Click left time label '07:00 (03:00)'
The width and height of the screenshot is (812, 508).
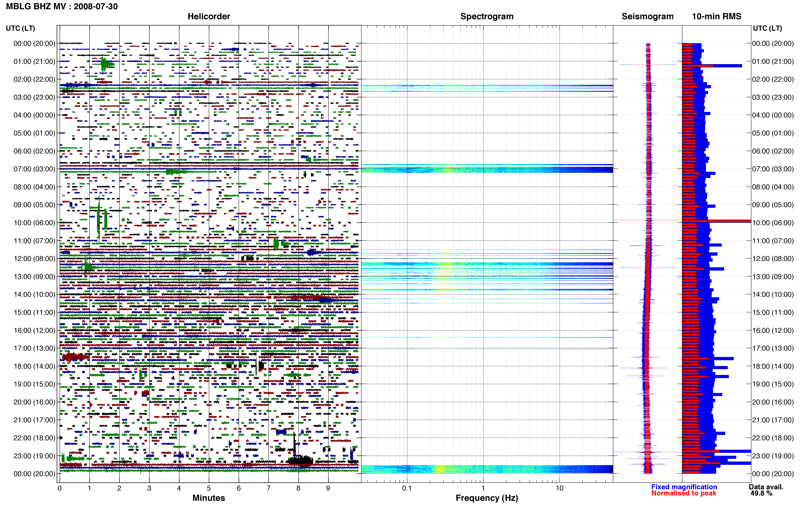click(x=34, y=169)
